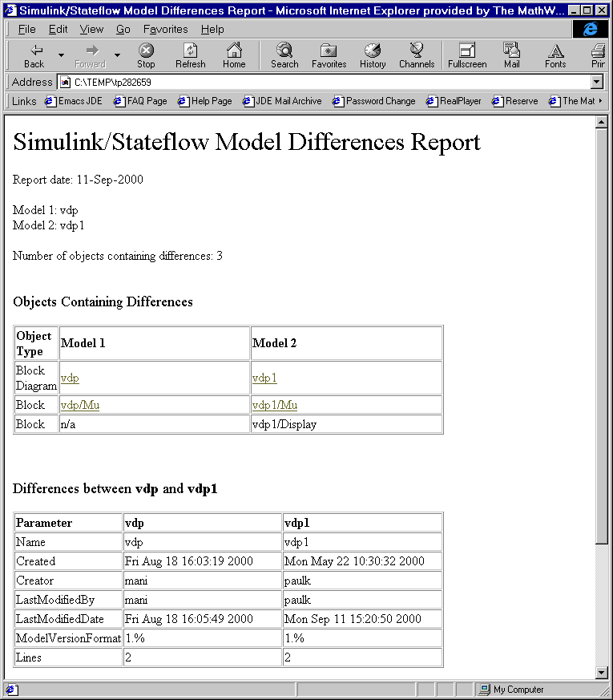Reload the report with Refresh
The width and height of the screenshot is (613, 700).
click(x=191, y=56)
